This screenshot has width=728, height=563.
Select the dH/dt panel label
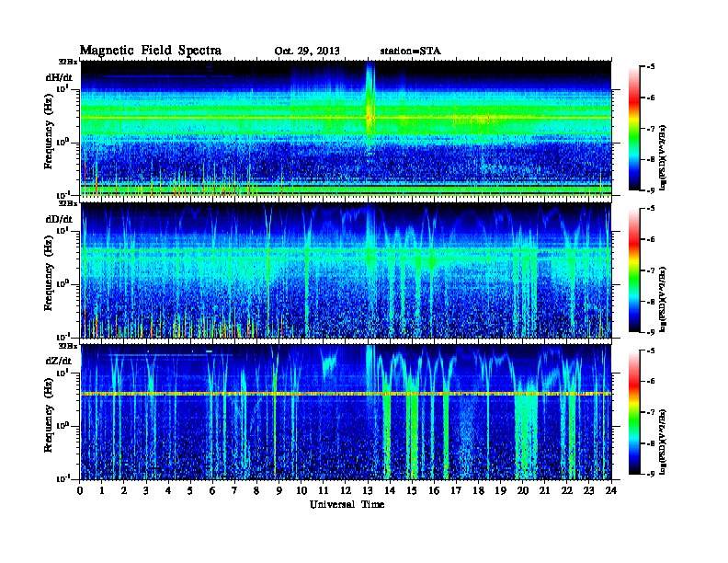click(59, 77)
